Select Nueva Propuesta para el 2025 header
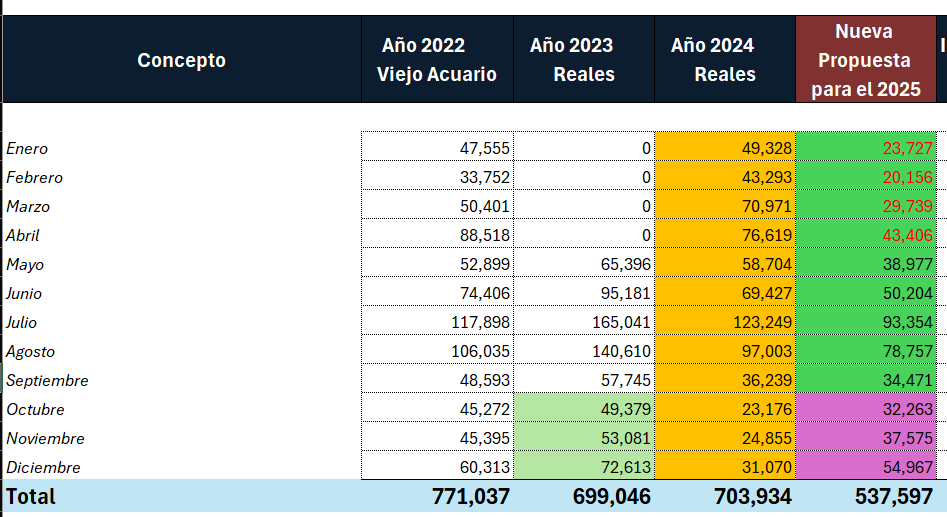 pyautogui.click(x=865, y=60)
